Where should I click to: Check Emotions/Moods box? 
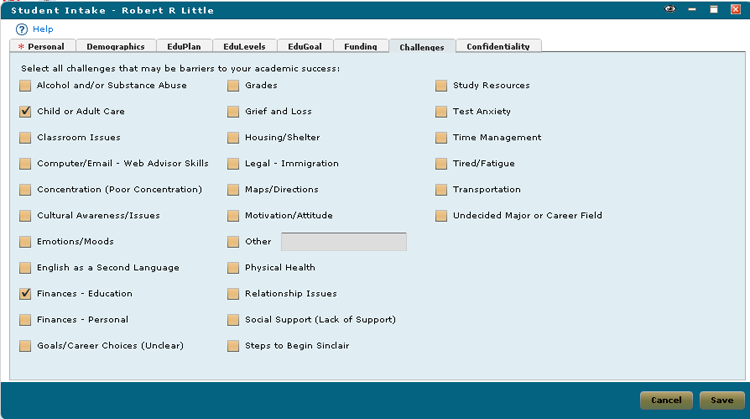pyautogui.click(x=25, y=242)
